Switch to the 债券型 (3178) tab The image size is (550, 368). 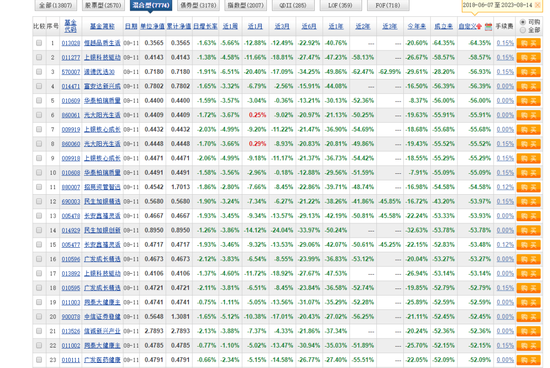(x=198, y=5)
